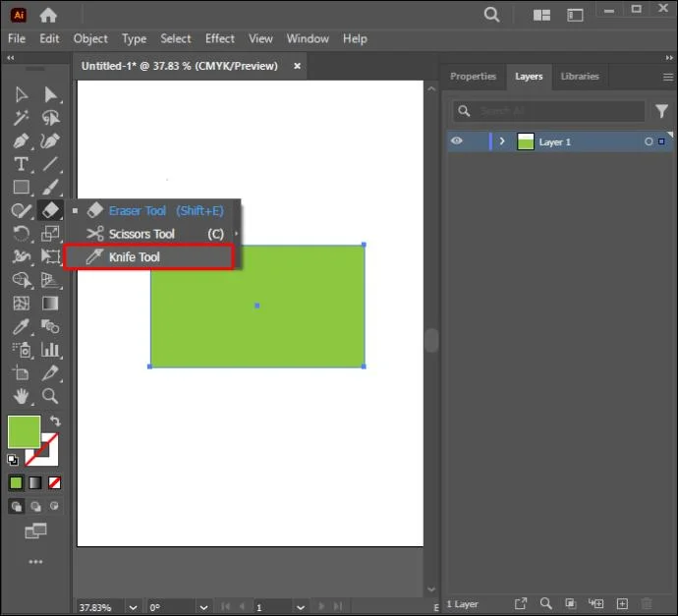Pick the Column Graph tool

pyautogui.click(x=50, y=350)
